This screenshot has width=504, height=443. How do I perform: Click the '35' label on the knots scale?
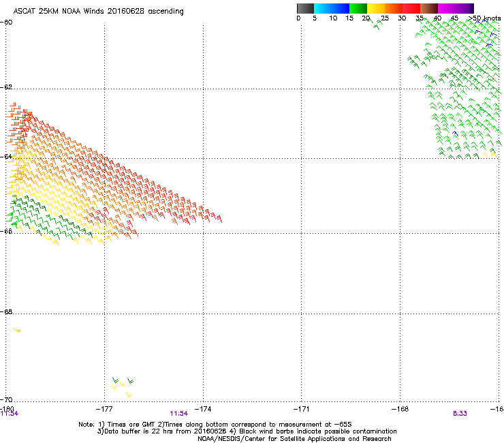pyautogui.click(x=420, y=18)
